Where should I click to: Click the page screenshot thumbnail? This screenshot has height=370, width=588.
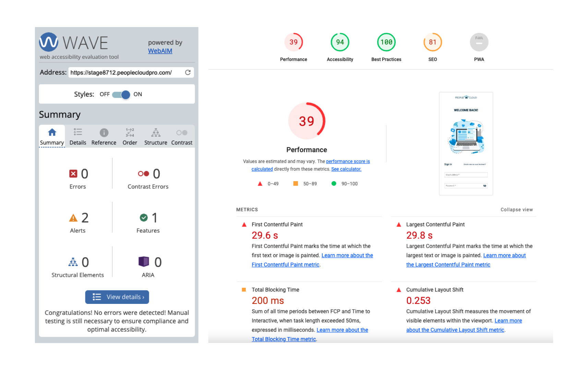point(466,144)
